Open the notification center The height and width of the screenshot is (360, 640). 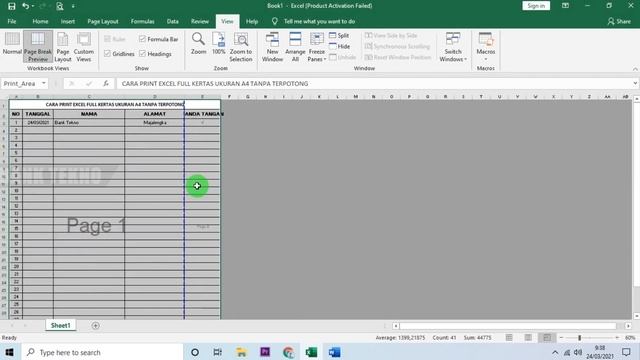coord(626,352)
